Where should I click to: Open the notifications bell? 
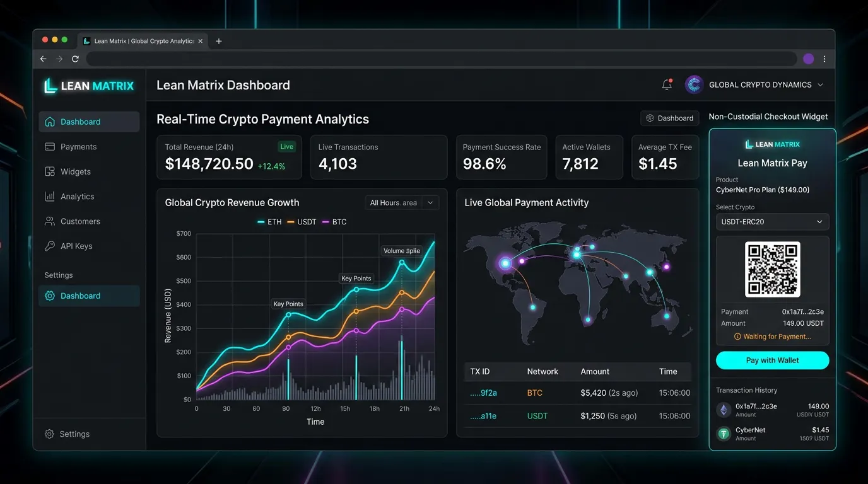(x=667, y=84)
